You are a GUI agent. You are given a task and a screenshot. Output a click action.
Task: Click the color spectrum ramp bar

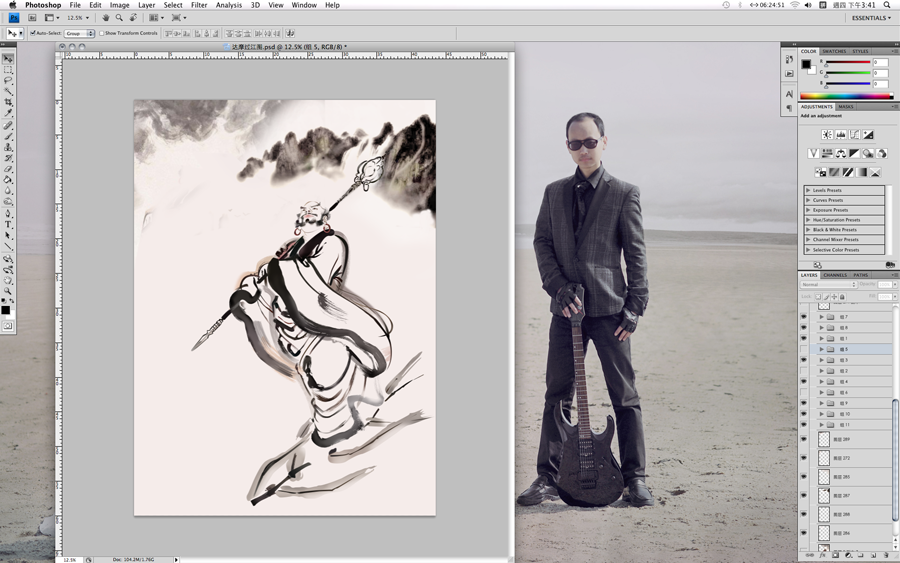coord(847,96)
